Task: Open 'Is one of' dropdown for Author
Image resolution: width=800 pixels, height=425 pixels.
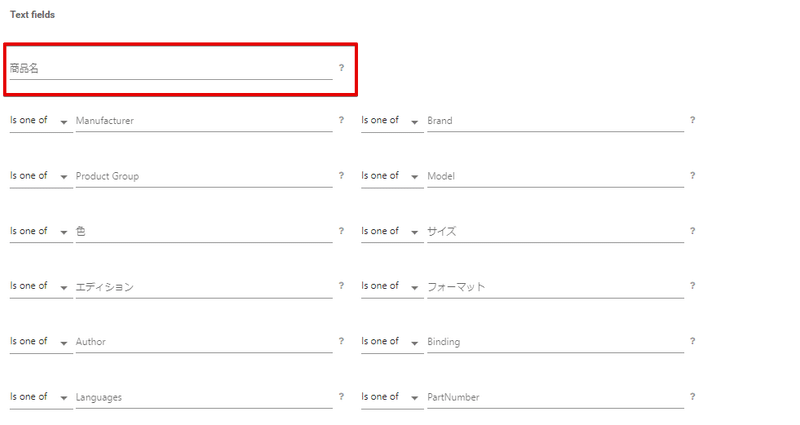Action: (x=40, y=342)
